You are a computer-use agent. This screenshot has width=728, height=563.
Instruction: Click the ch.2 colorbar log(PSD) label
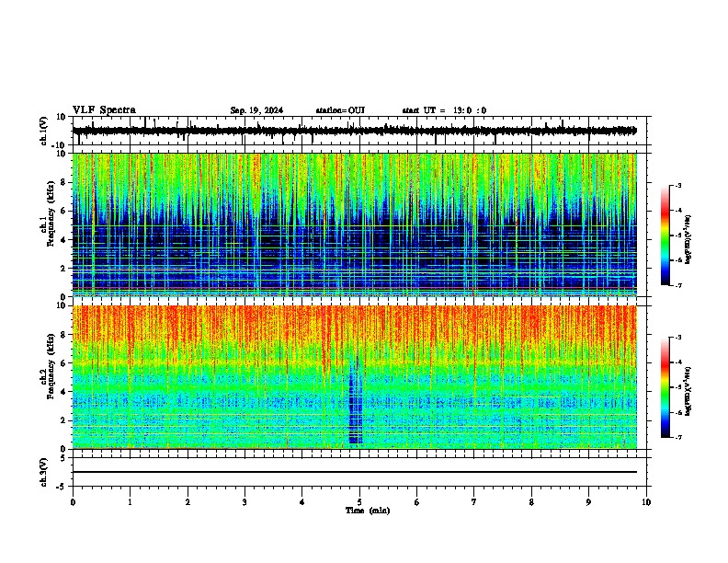[x=688, y=391]
